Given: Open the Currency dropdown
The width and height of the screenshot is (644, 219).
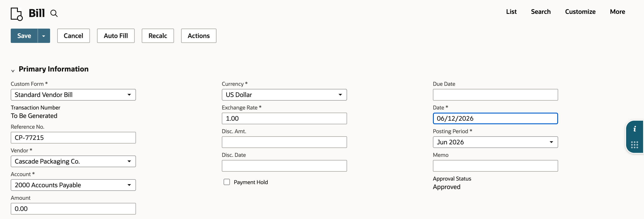Looking at the screenshot, I should 284,95.
